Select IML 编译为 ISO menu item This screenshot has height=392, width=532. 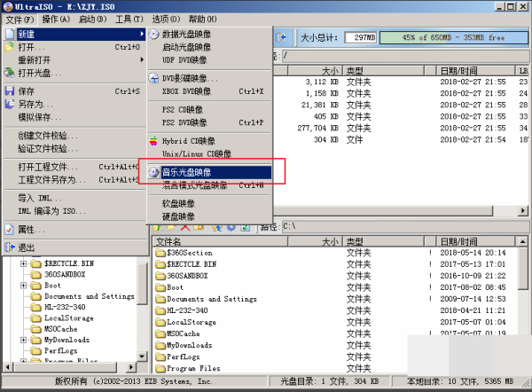(x=74, y=211)
